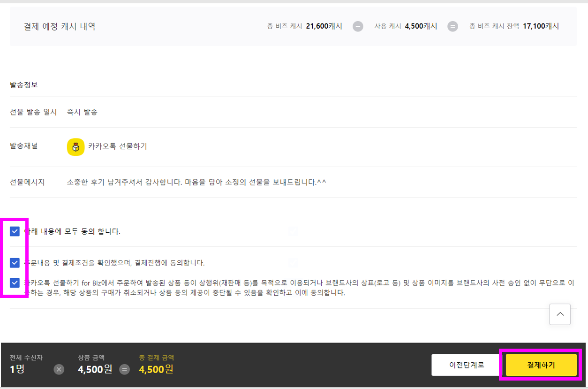Image resolution: width=588 pixels, height=389 pixels.
Task: Click the equals icon in cash summary
Action: [452, 26]
